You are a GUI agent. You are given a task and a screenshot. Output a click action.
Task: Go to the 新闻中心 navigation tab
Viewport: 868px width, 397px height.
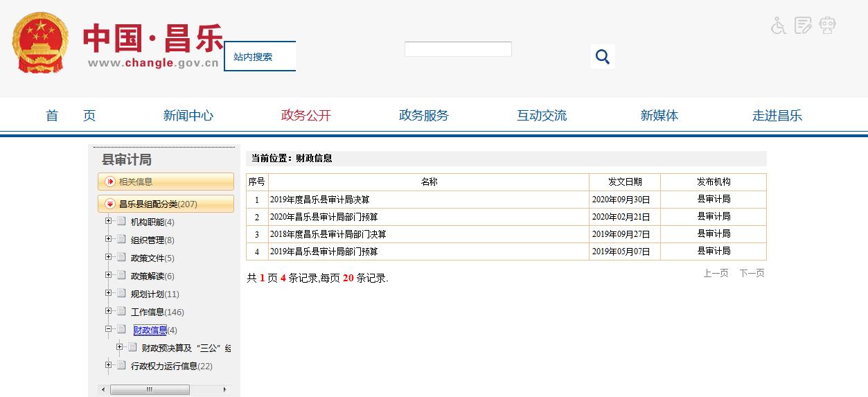click(x=188, y=116)
